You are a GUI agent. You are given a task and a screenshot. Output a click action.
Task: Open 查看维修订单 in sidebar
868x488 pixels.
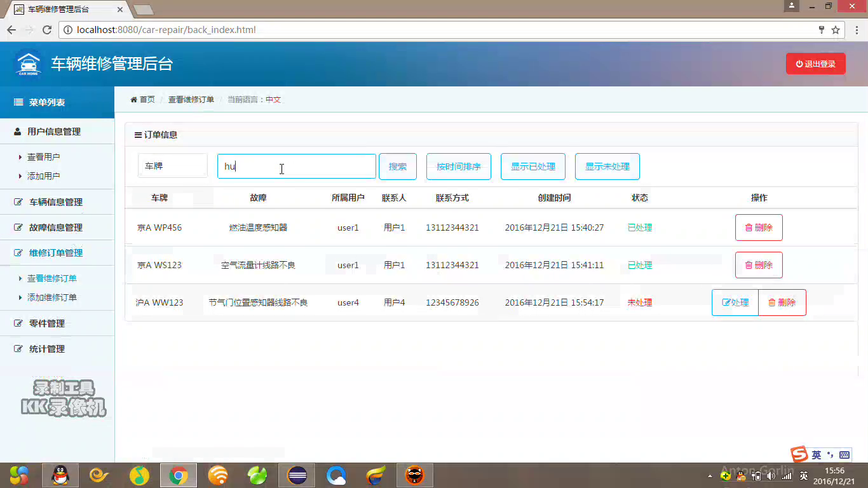click(x=51, y=278)
